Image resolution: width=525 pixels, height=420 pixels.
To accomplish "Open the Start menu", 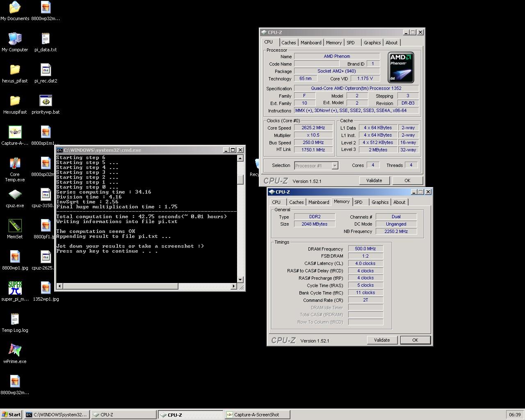I will tap(11, 415).
